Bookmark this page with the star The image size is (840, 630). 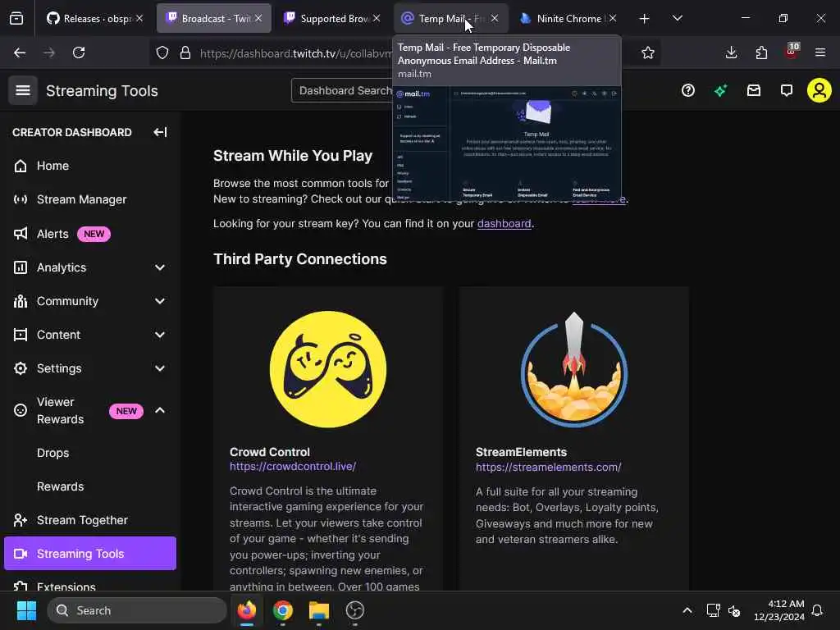(x=648, y=52)
